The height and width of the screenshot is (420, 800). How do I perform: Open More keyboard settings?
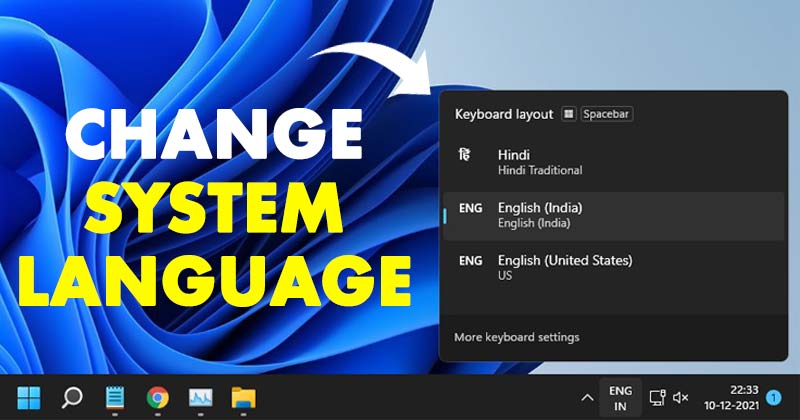pyautogui.click(x=516, y=337)
